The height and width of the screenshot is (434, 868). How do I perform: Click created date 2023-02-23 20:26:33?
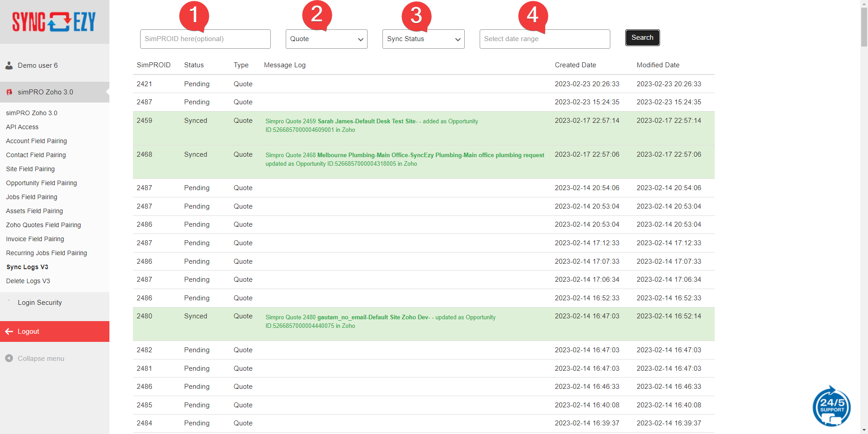click(x=587, y=84)
